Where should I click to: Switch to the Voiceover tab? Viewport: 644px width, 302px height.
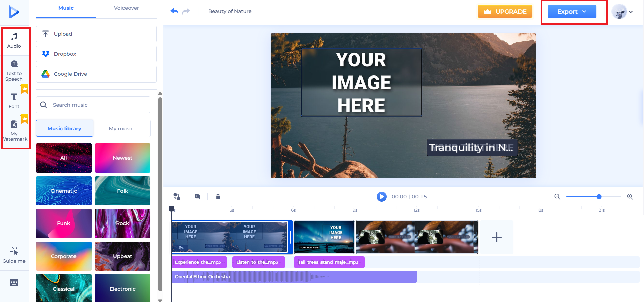127,8
